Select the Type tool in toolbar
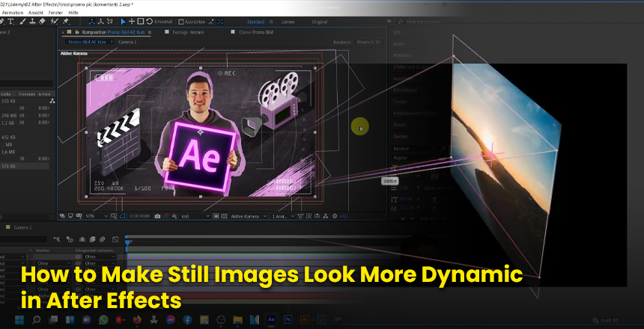Viewport: 644px width, 329px height. coord(10,22)
